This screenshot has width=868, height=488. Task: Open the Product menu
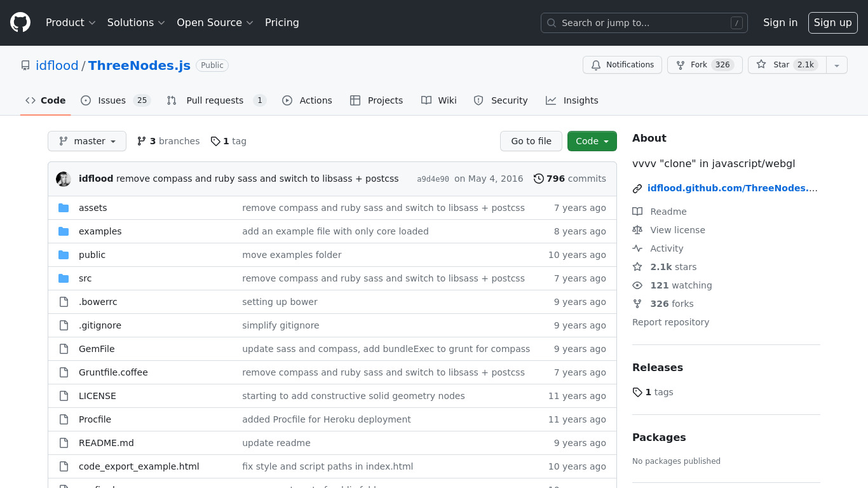(71, 23)
